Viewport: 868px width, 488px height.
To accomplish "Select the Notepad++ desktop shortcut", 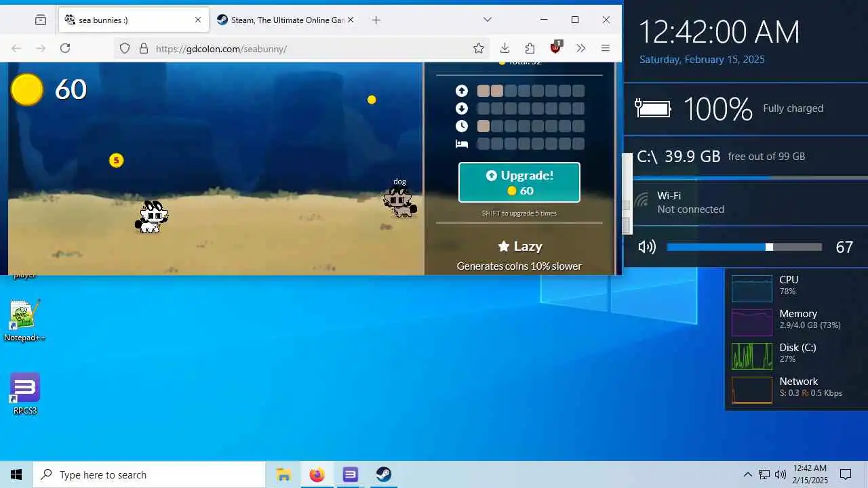I will 24,321.
